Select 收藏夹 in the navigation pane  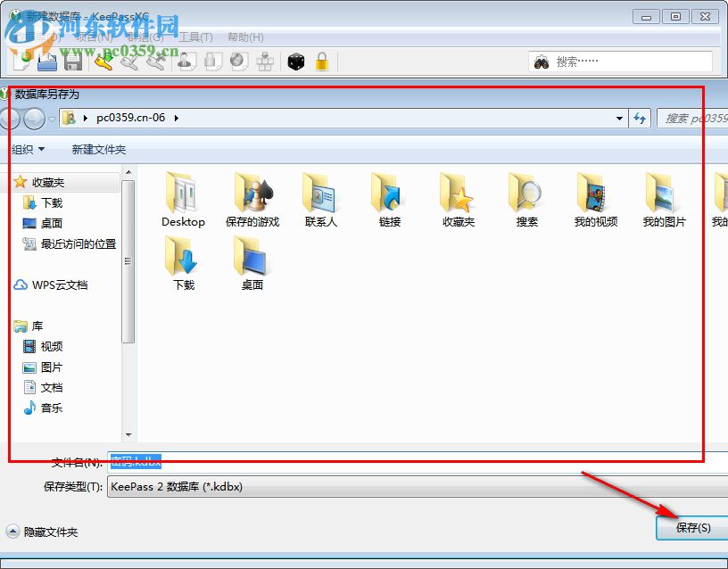[48, 183]
